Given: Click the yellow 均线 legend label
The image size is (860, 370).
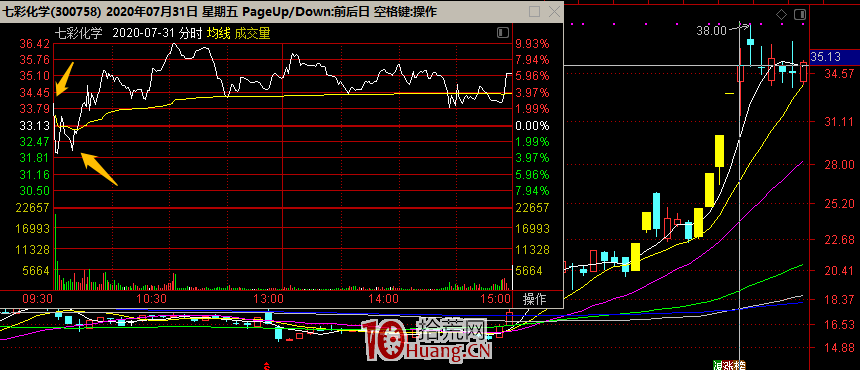Looking at the screenshot, I should click(217, 33).
